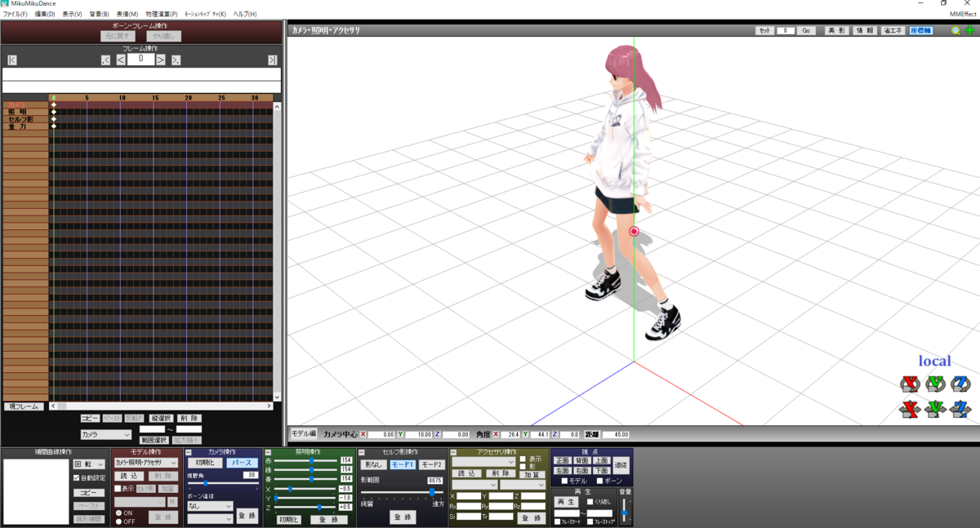Click the upper blue Z rotation axis icon
Viewport: 980px width, 528px height.
coord(960,383)
